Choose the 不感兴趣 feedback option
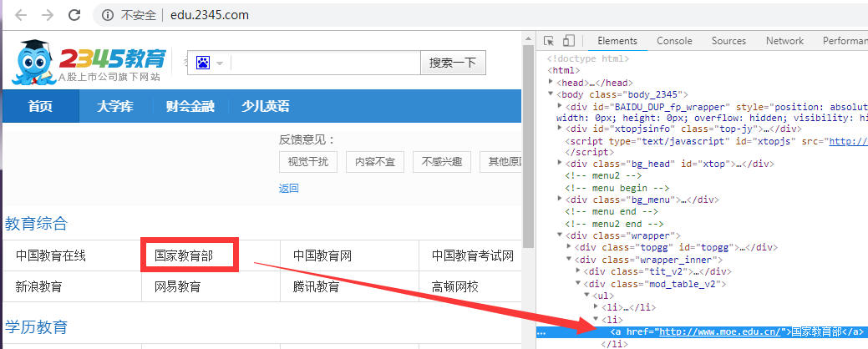Image resolution: width=868 pixels, height=349 pixels. 442,162
